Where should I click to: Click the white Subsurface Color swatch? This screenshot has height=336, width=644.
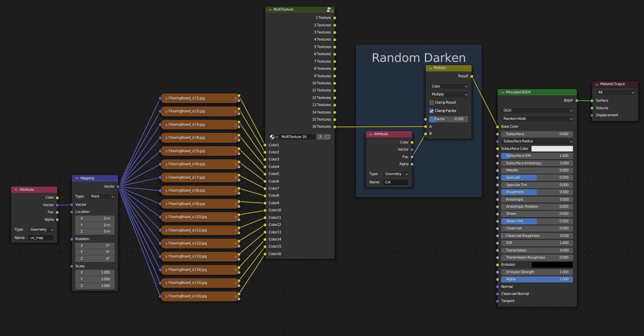tap(552, 149)
